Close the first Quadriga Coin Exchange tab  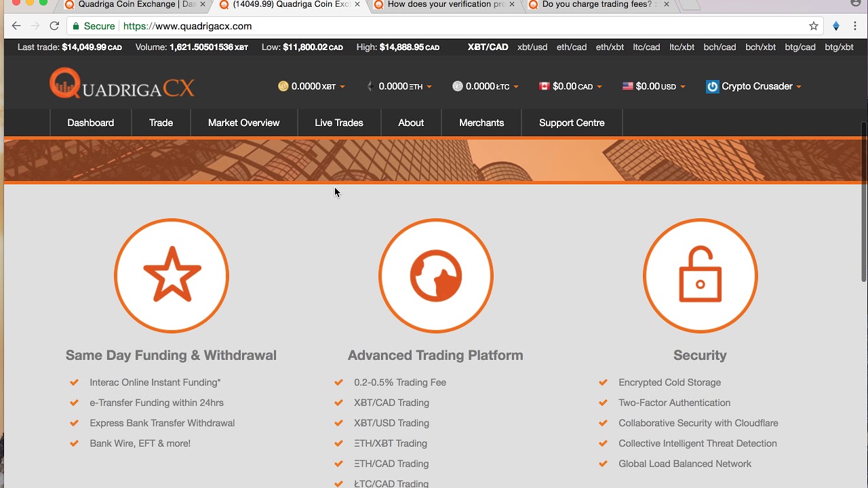[x=202, y=4]
